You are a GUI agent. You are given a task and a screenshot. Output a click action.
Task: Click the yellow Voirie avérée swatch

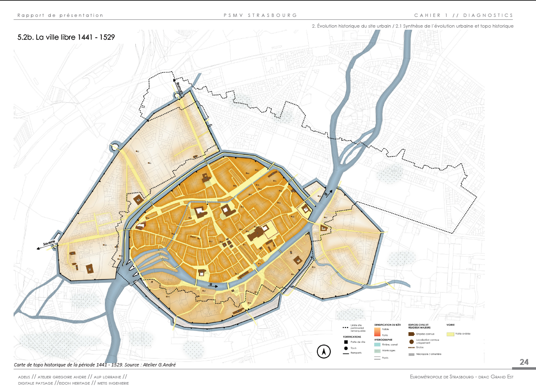click(450, 334)
